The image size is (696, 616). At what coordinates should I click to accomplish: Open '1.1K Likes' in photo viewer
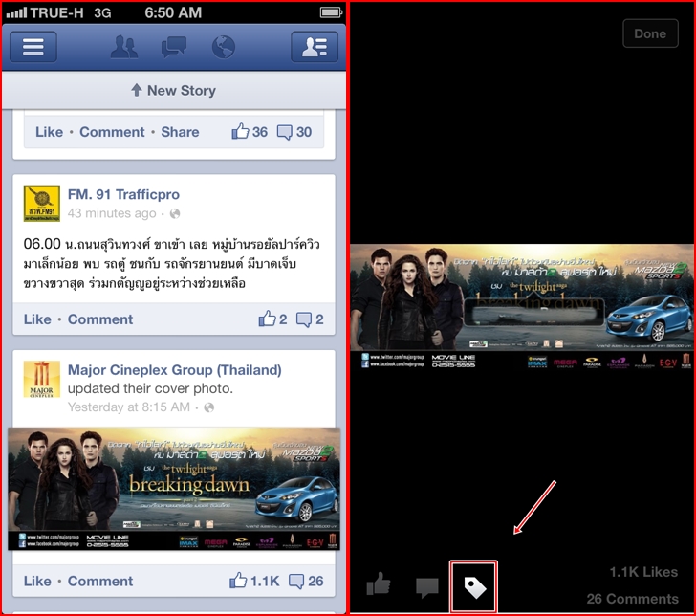(x=643, y=572)
